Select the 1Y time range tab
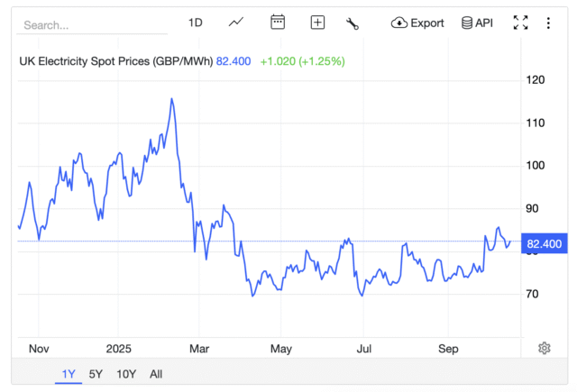The image size is (577, 392). [x=69, y=373]
